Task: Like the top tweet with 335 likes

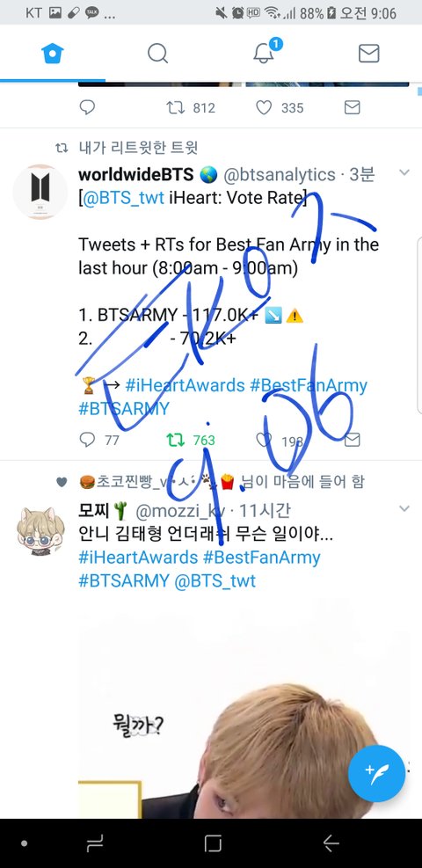Action: pos(264,107)
